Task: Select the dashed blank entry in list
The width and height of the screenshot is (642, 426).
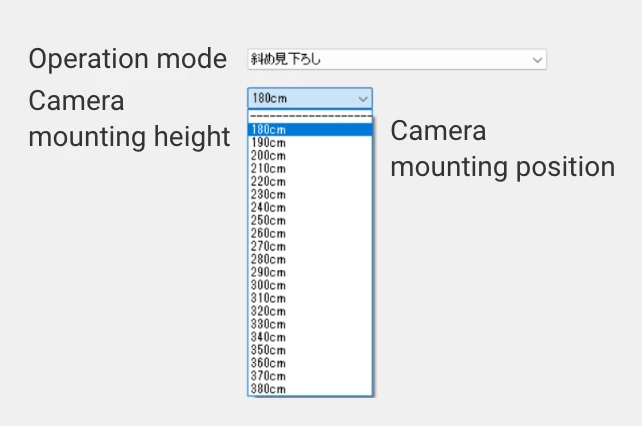Action: (x=310, y=117)
